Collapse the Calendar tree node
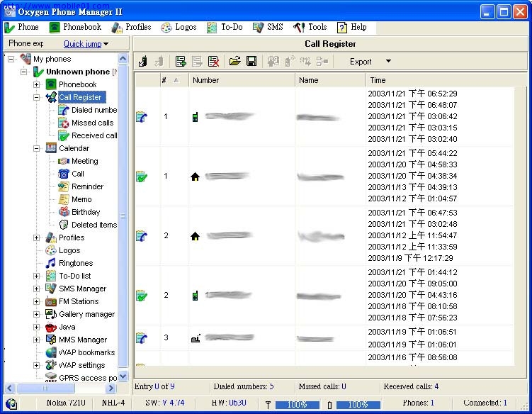 [36, 148]
